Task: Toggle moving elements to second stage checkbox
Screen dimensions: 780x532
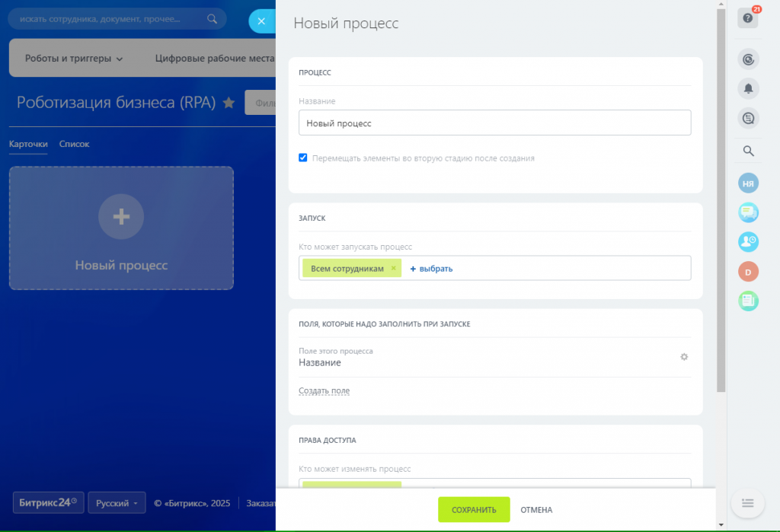Action: (303, 158)
